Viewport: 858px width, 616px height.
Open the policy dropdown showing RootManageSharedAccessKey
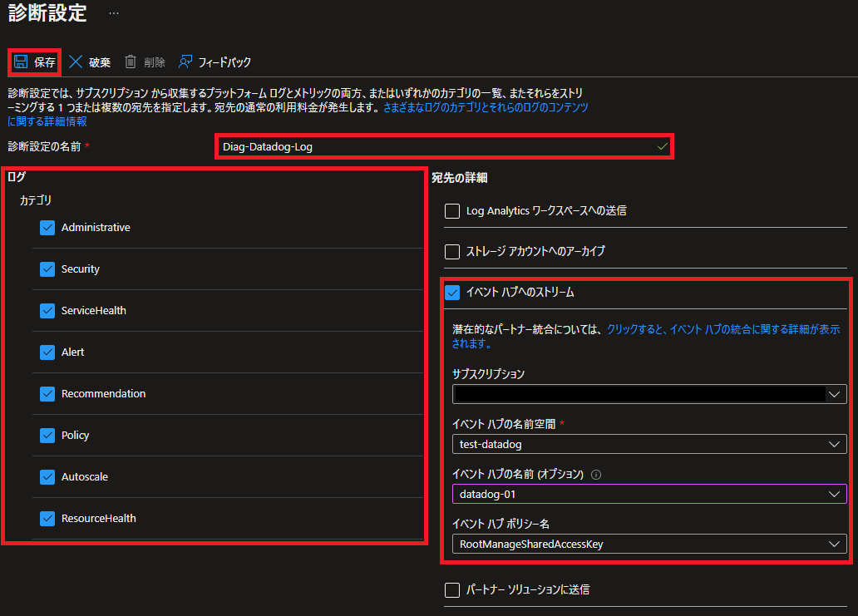[x=649, y=544]
